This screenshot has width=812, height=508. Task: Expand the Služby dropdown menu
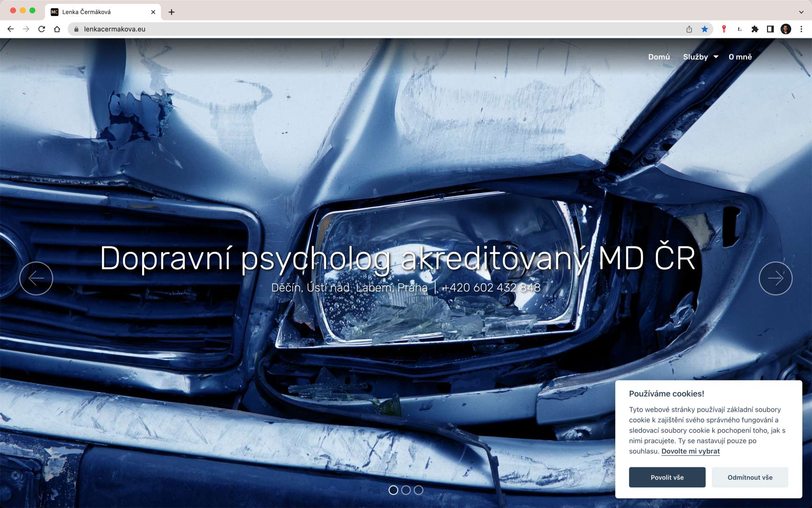click(700, 57)
